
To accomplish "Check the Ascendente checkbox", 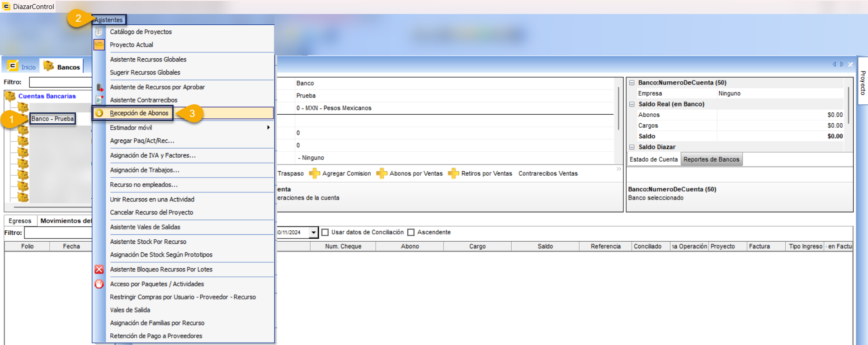I will 411,233.
